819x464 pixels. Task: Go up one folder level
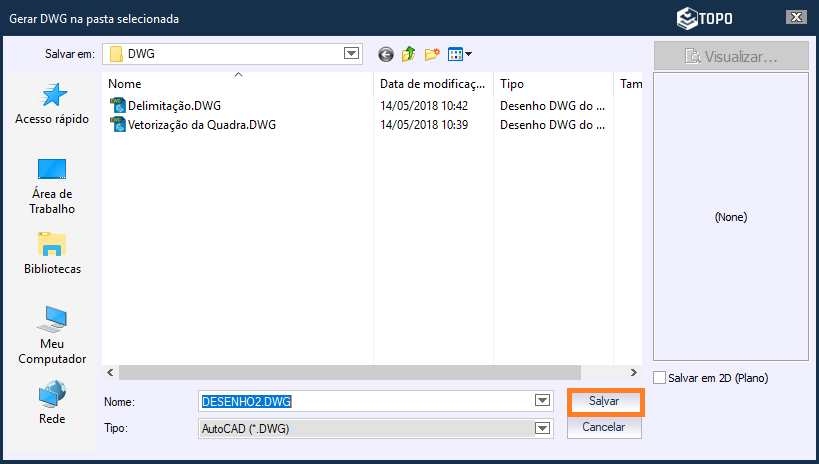408,54
